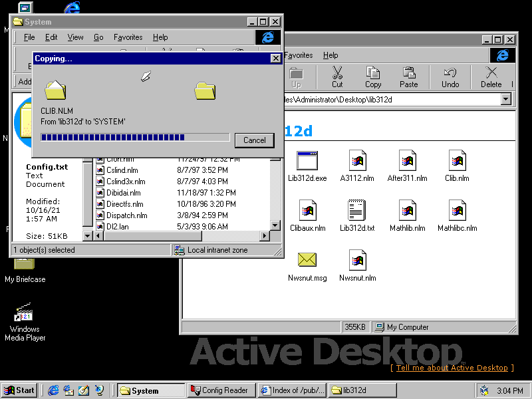
Task: Switch to System taskbar button
Action: coord(151,390)
